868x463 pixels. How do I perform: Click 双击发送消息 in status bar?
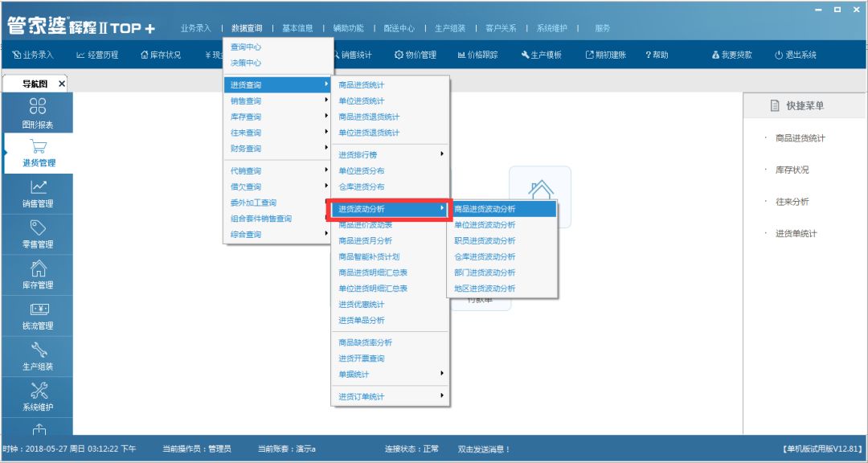click(484, 449)
